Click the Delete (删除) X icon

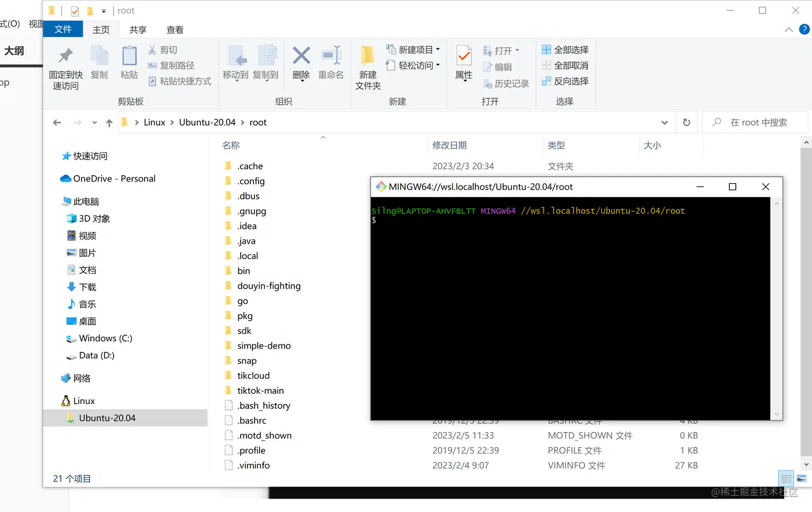301,55
